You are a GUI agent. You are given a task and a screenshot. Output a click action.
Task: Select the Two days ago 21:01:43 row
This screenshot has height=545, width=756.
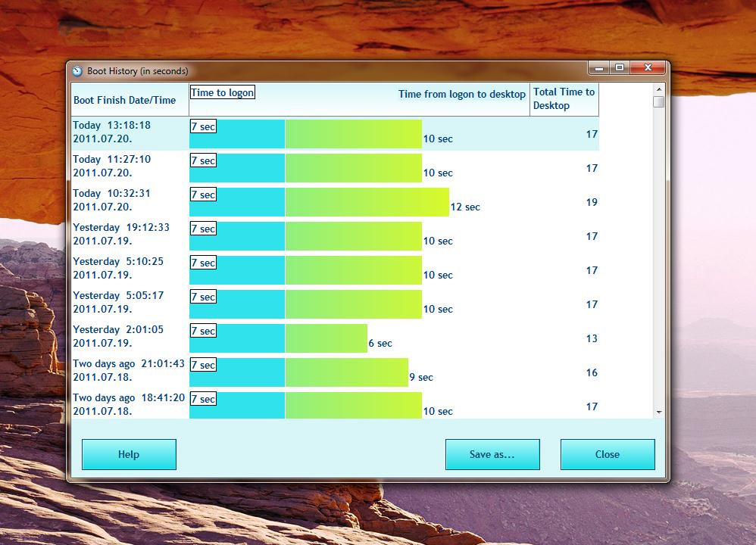pos(335,372)
